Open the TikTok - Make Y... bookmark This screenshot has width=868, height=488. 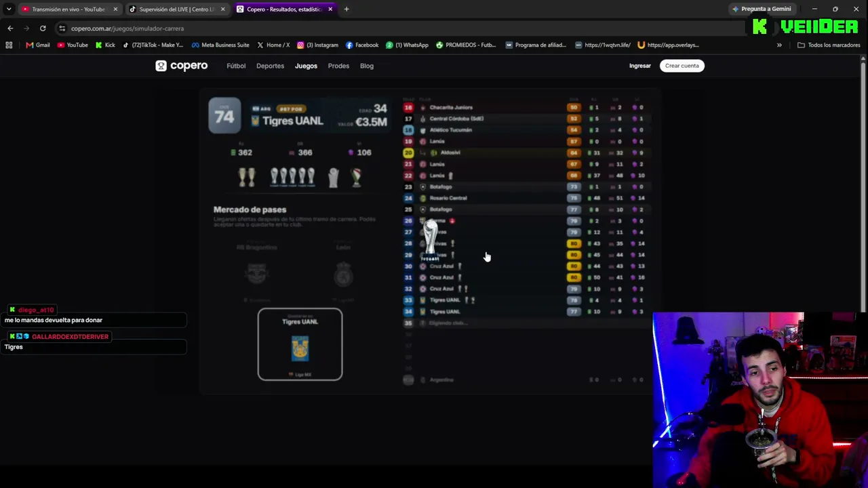(x=153, y=45)
